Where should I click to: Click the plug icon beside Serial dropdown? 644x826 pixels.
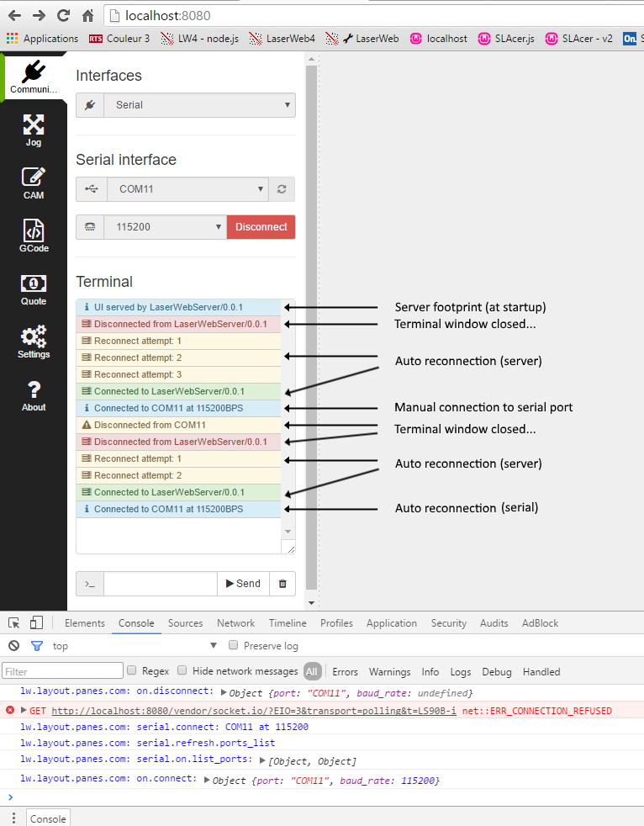[x=90, y=105]
